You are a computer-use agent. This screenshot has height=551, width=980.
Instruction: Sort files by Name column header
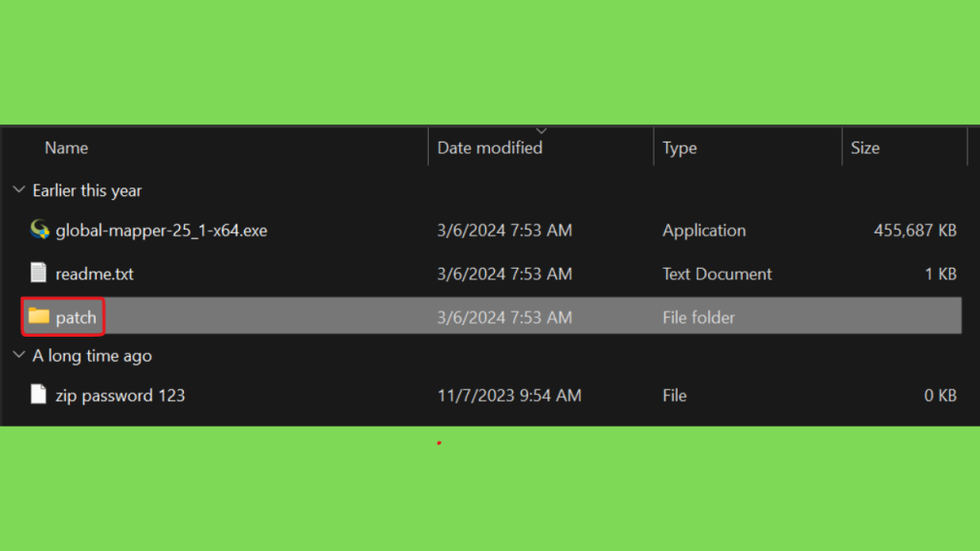click(x=66, y=148)
